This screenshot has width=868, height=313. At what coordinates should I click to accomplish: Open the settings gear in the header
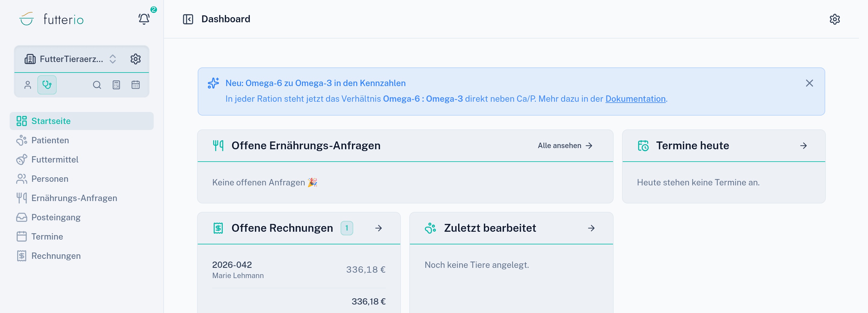[x=834, y=19]
